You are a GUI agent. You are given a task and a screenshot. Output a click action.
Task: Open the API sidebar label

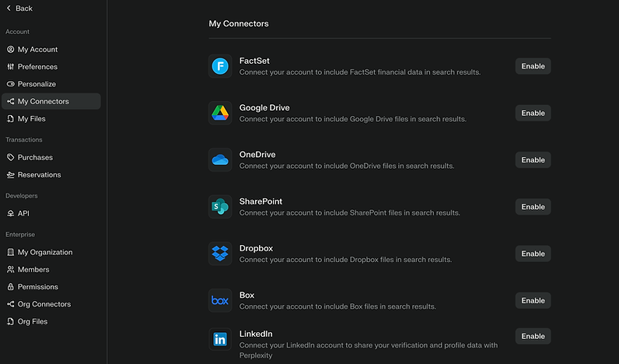click(23, 214)
